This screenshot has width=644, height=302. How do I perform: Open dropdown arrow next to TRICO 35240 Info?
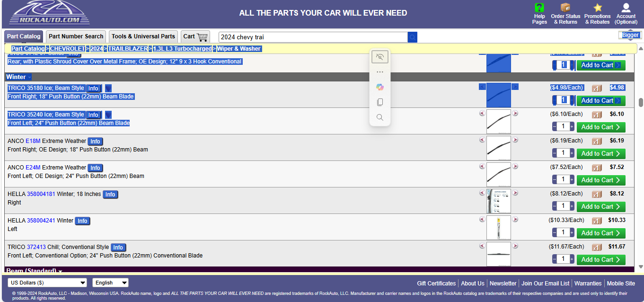(108, 115)
